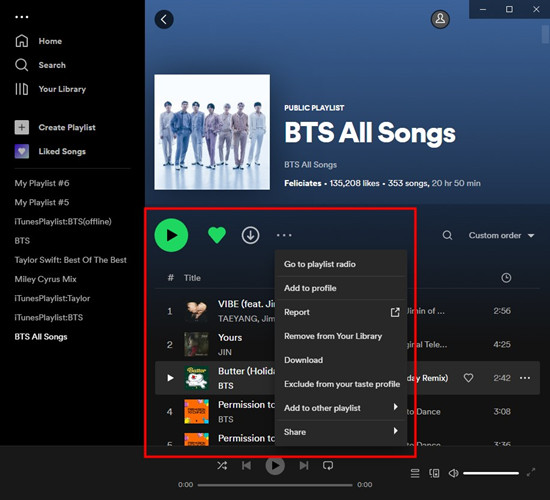Click the VIBE track album thumbnail

coord(196,311)
